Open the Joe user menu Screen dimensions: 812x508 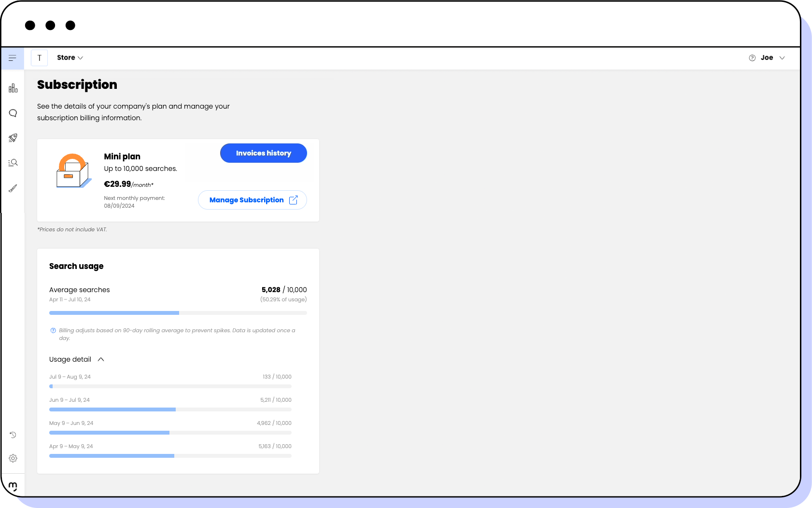[772, 57]
